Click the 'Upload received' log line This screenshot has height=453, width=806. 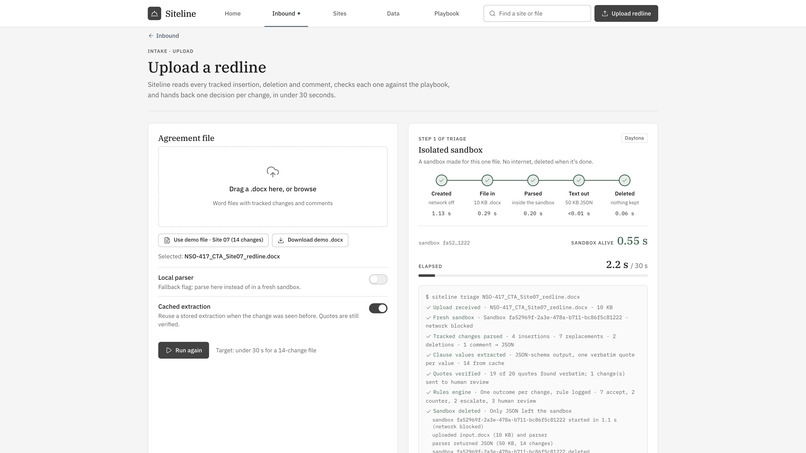click(x=519, y=307)
